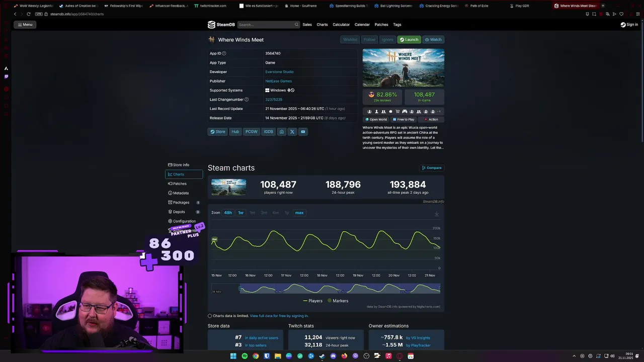Viewport: 644px width, 362px height.
Task: Click the browser back arrow
Action: [x=15, y=14]
